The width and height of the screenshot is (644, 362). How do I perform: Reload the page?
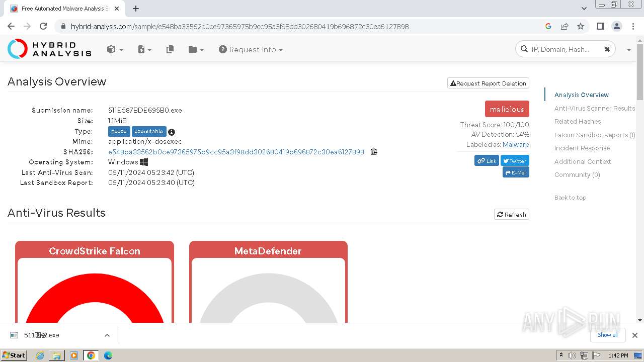pyautogui.click(x=43, y=26)
